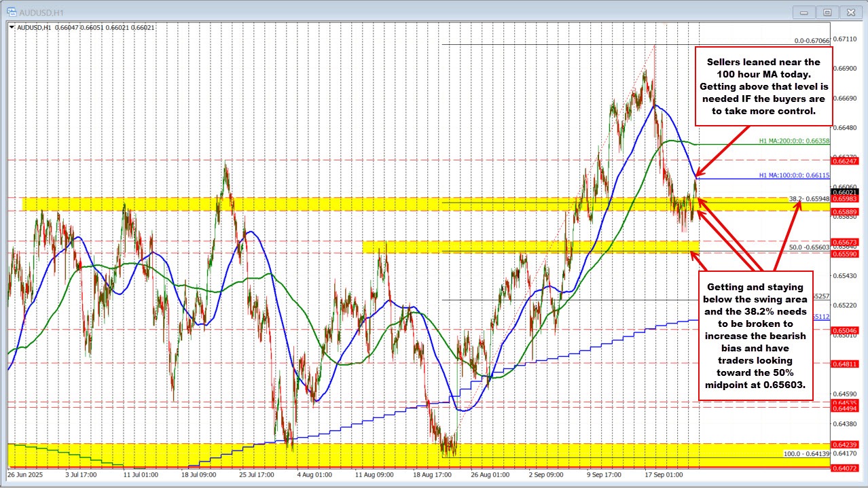Click the AUDUSD.H1 chart window icon
The height and width of the screenshot is (488, 868).
(12, 12)
